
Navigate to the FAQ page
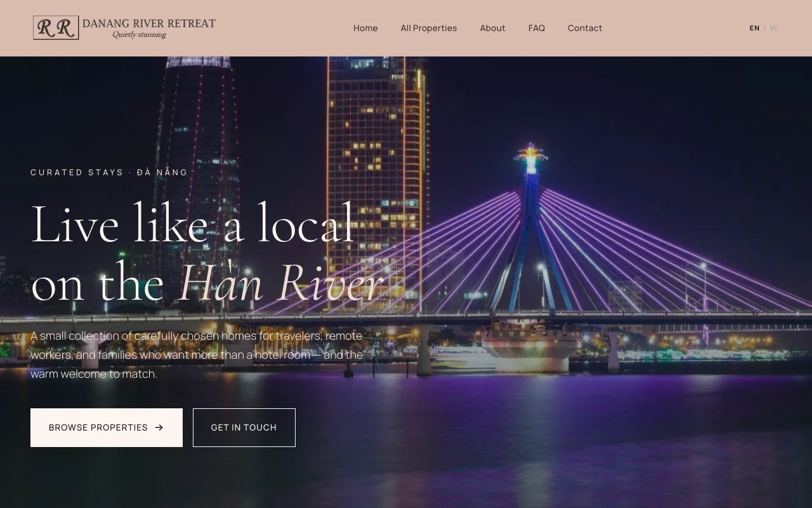point(537,28)
